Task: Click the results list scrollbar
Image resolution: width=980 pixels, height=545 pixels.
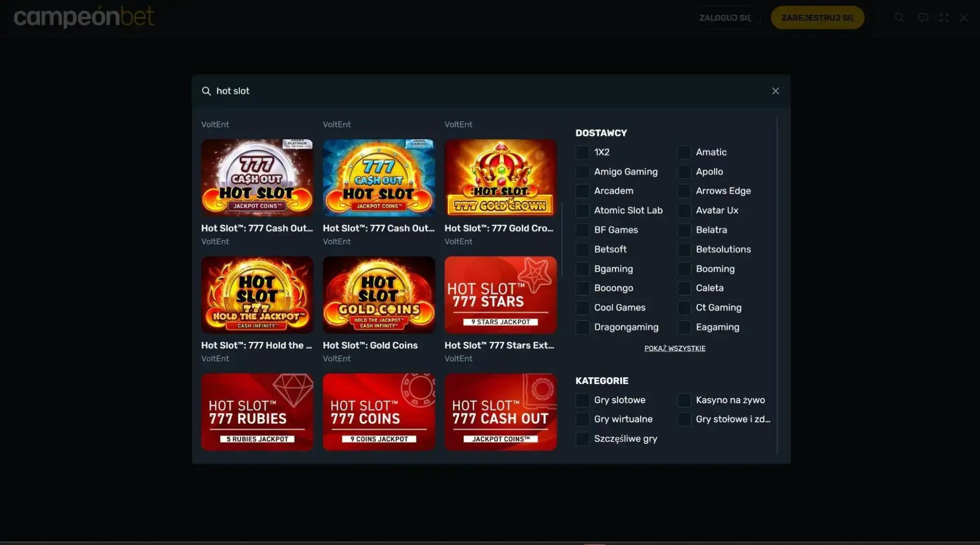Action: [x=561, y=239]
